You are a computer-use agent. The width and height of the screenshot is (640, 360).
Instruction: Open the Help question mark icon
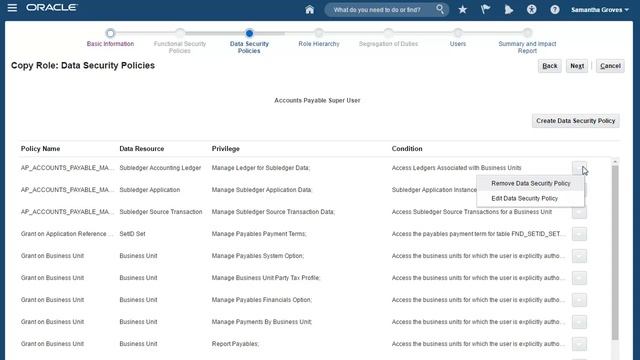click(x=555, y=9)
